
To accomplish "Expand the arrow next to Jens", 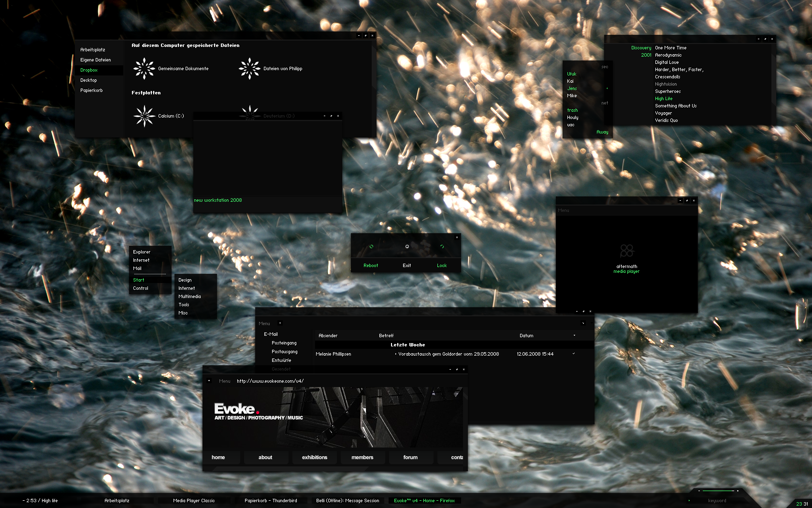I will click(x=607, y=89).
